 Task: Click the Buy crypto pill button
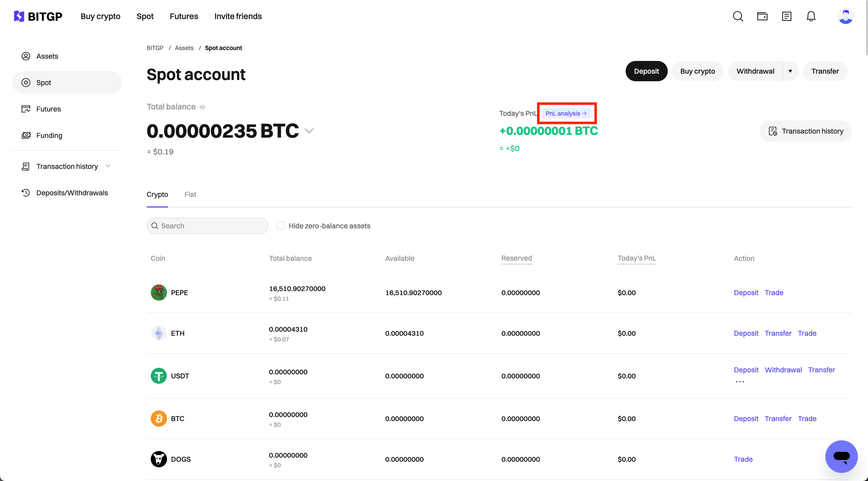point(697,71)
